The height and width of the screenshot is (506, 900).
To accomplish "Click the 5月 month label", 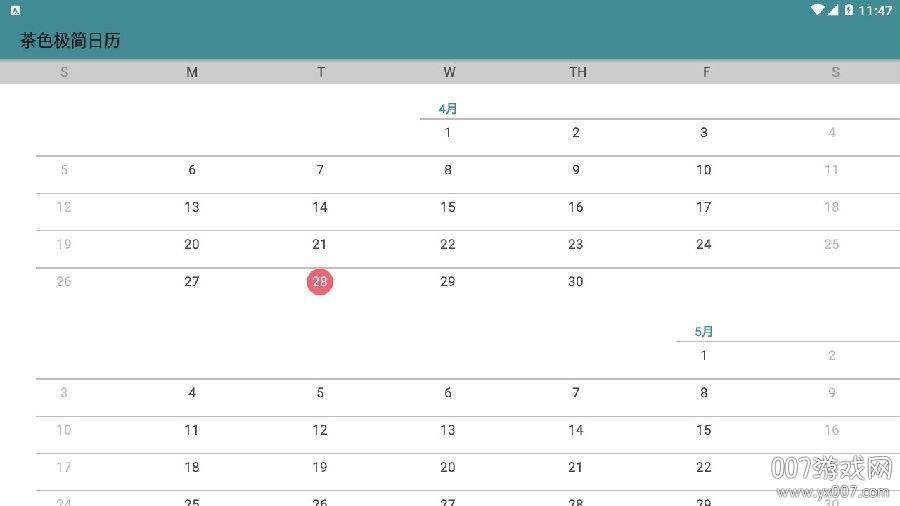I will tap(704, 332).
